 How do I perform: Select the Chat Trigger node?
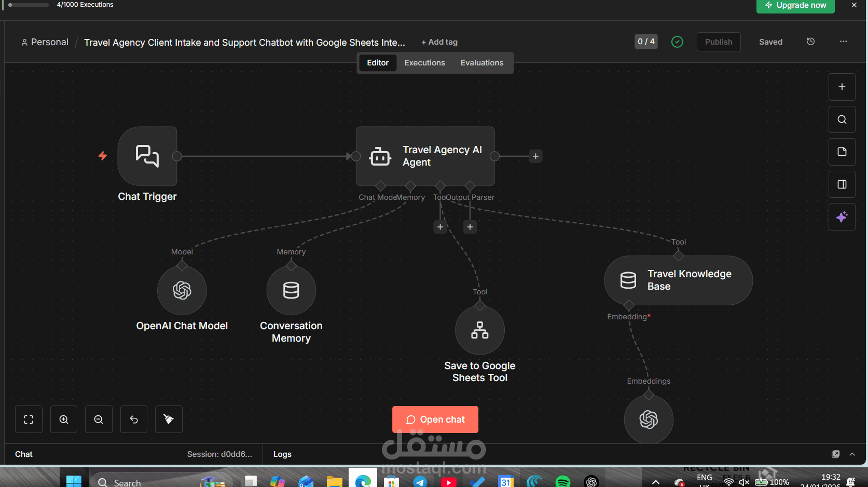147,156
